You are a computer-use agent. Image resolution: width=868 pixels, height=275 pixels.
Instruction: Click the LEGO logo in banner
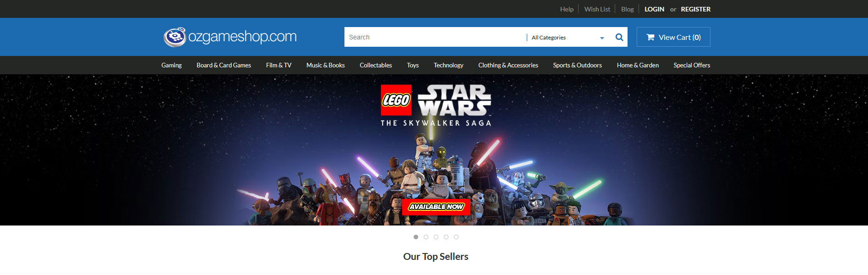[x=396, y=100]
